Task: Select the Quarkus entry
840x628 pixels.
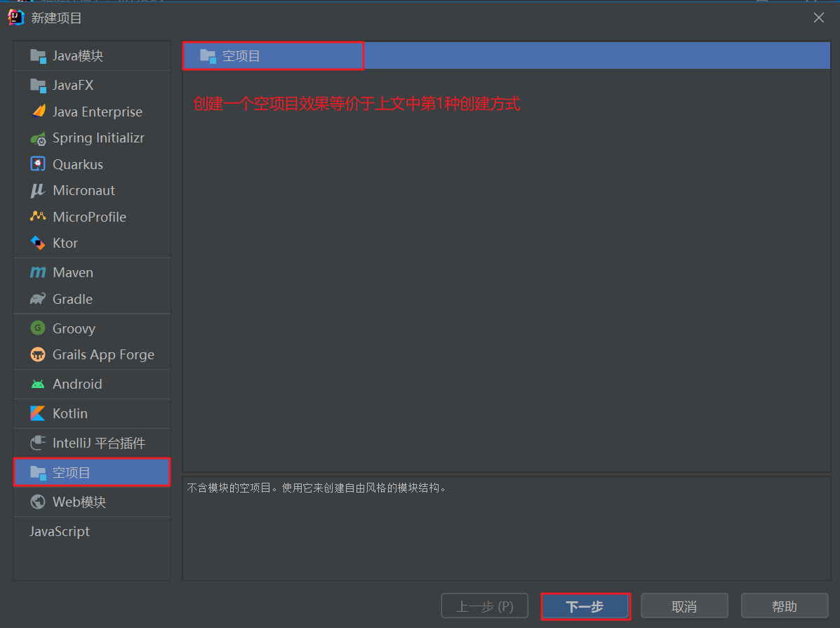Action: tap(92, 164)
